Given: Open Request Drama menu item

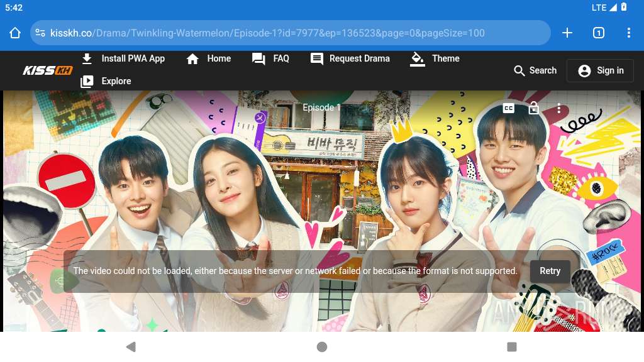Looking at the screenshot, I should [x=359, y=58].
